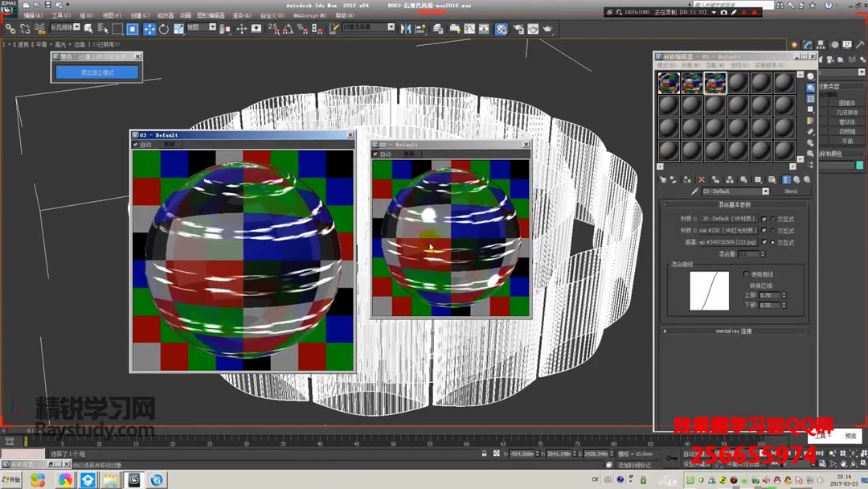Click the Select by Name icon

click(x=102, y=30)
